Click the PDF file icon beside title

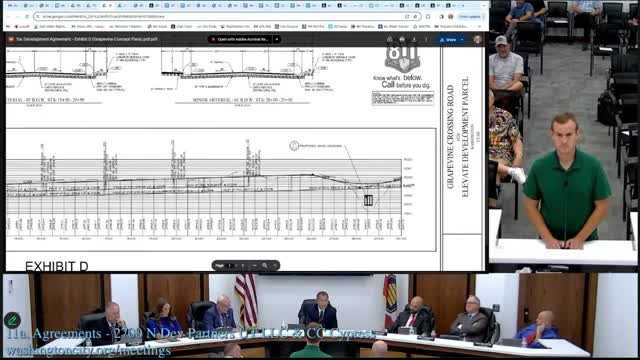tap(11, 40)
